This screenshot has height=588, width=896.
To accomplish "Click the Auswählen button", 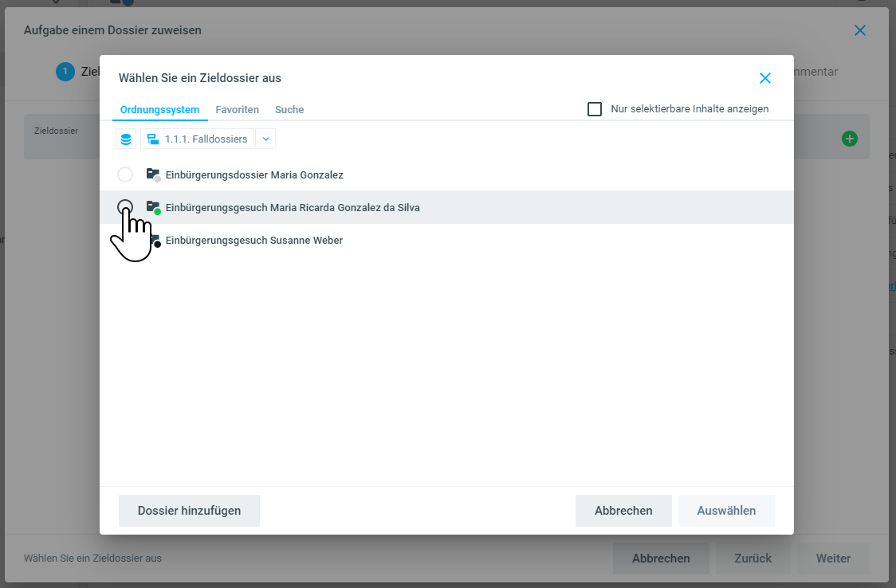I will [726, 511].
